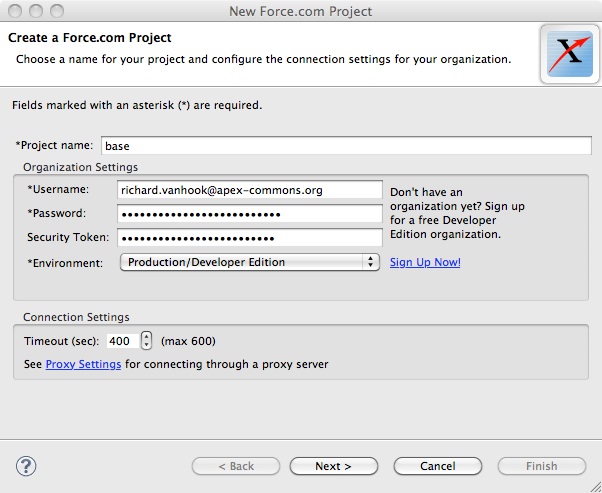
Task: Click the '*Project name:' label
Action: click(x=54, y=145)
